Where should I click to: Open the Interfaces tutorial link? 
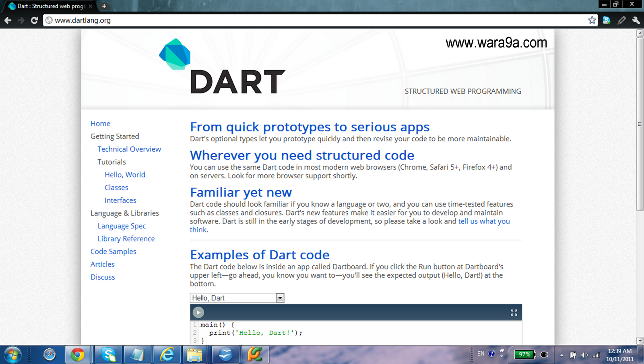[120, 201]
